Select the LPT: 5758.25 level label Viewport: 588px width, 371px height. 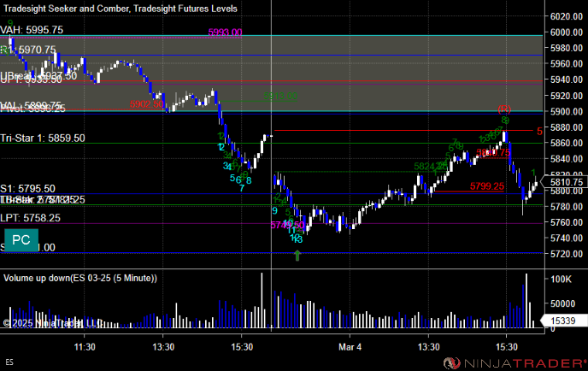(30, 218)
